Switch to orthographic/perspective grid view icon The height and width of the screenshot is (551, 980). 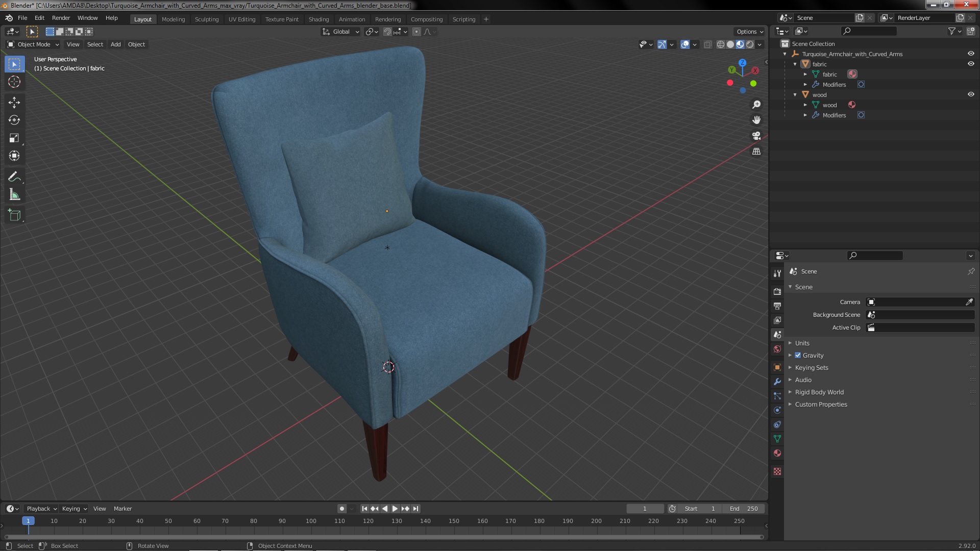pyautogui.click(x=756, y=152)
